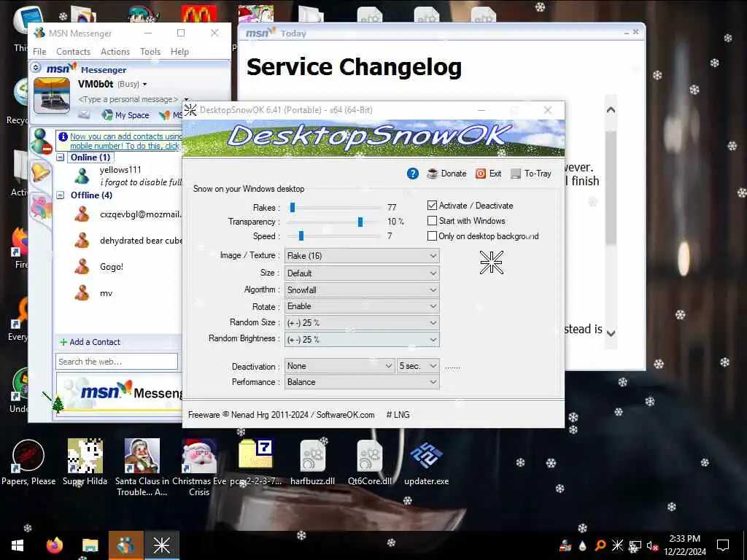Select the harfbuzz.dll desktop file
Viewport: 747px width, 560px height.
click(312, 462)
